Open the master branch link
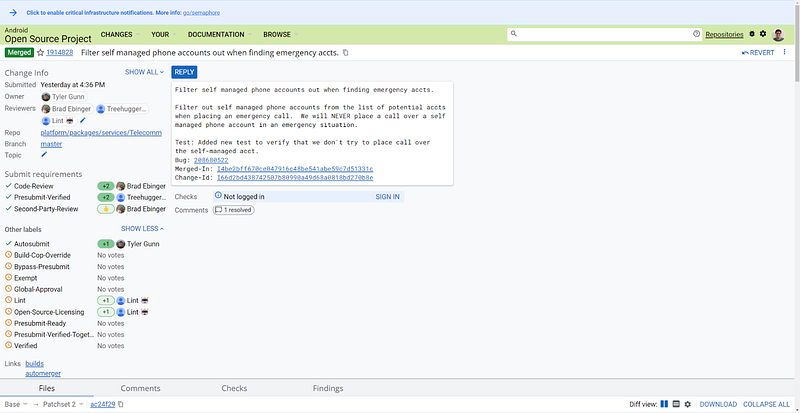 [x=52, y=144]
